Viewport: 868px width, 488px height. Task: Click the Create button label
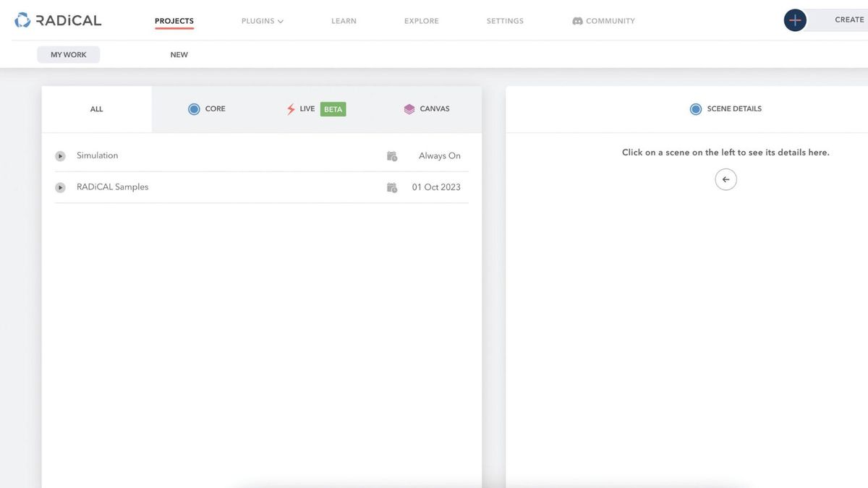[x=849, y=20]
